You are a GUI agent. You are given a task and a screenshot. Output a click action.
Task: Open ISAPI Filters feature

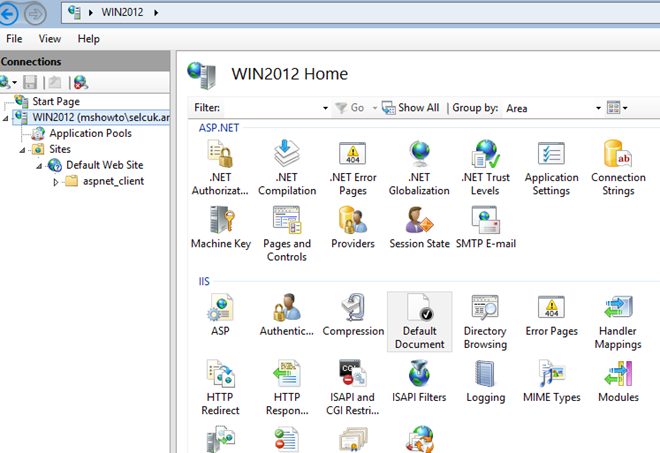pyautogui.click(x=419, y=381)
